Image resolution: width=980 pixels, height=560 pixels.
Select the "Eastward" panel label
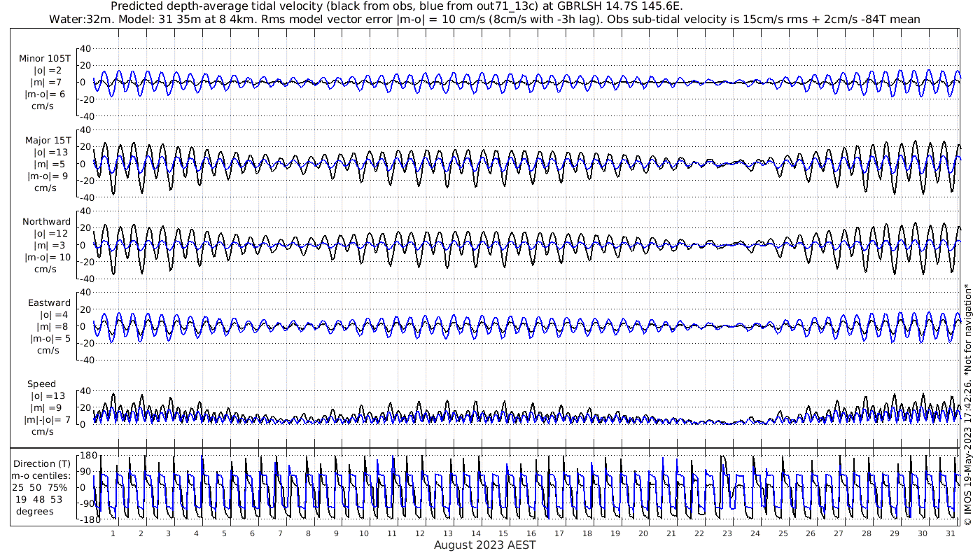(x=49, y=302)
